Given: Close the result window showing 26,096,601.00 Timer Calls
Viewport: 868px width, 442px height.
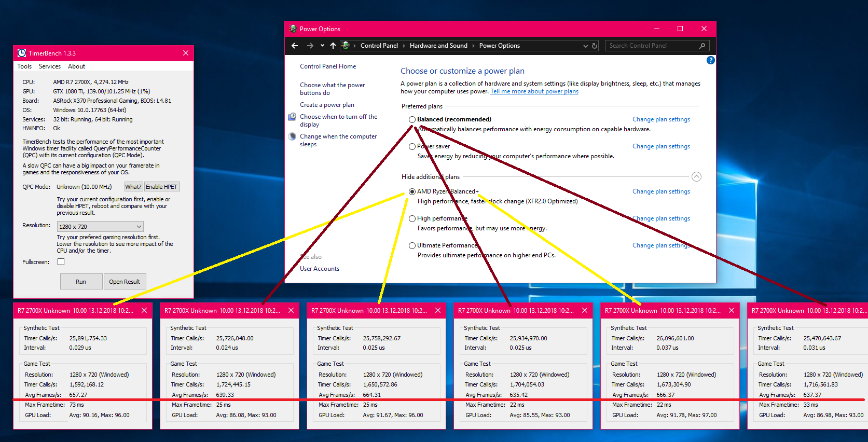Looking at the screenshot, I should [732, 310].
